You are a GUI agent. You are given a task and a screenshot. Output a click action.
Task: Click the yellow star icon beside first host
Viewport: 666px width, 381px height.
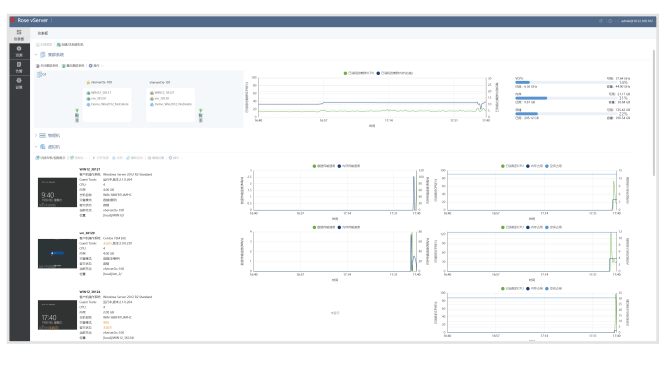(x=88, y=82)
